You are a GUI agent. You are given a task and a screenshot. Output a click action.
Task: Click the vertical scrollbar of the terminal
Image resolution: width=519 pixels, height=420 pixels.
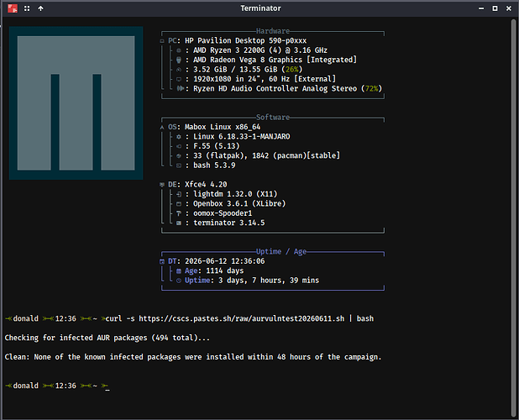click(513, 217)
